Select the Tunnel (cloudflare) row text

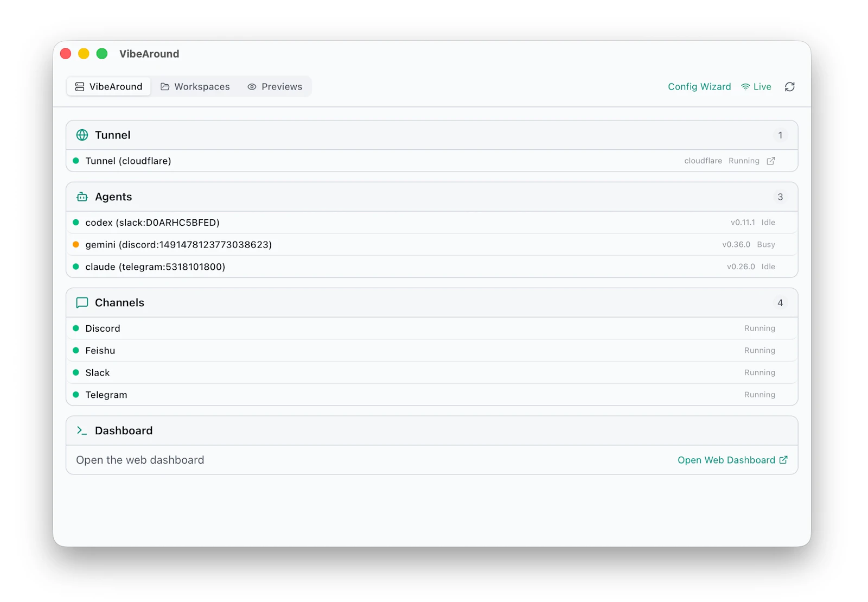128,161
